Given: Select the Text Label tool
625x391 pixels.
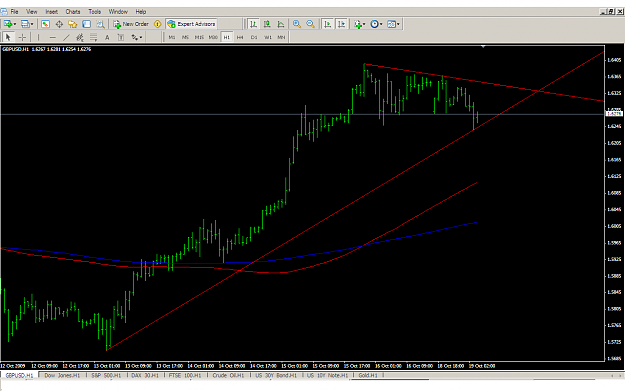Looking at the screenshot, I should [x=120, y=37].
